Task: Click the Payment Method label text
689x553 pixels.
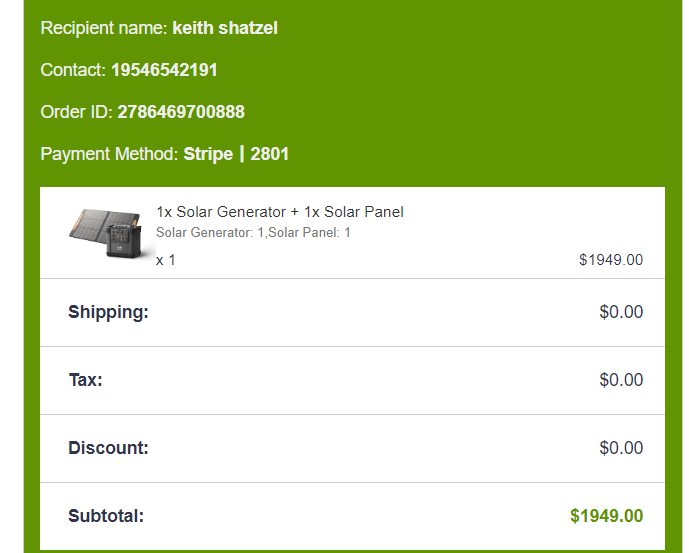Action: tap(109, 154)
